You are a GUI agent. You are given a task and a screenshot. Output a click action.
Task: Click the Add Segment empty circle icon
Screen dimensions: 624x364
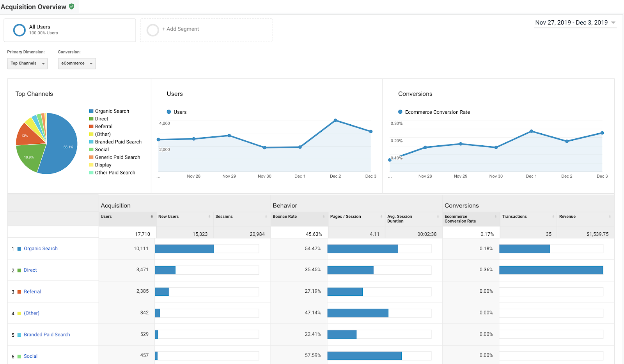pos(153,30)
